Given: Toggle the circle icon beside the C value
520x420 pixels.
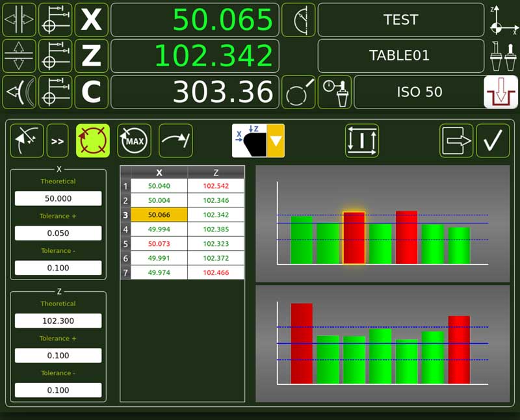Looking at the screenshot, I should click(x=298, y=92).
